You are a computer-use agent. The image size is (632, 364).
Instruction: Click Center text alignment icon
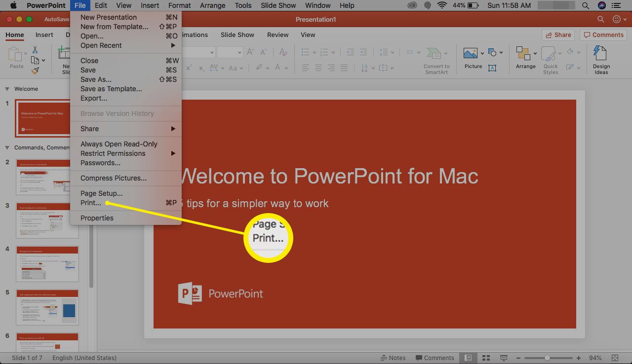click(x=318, y=68)
